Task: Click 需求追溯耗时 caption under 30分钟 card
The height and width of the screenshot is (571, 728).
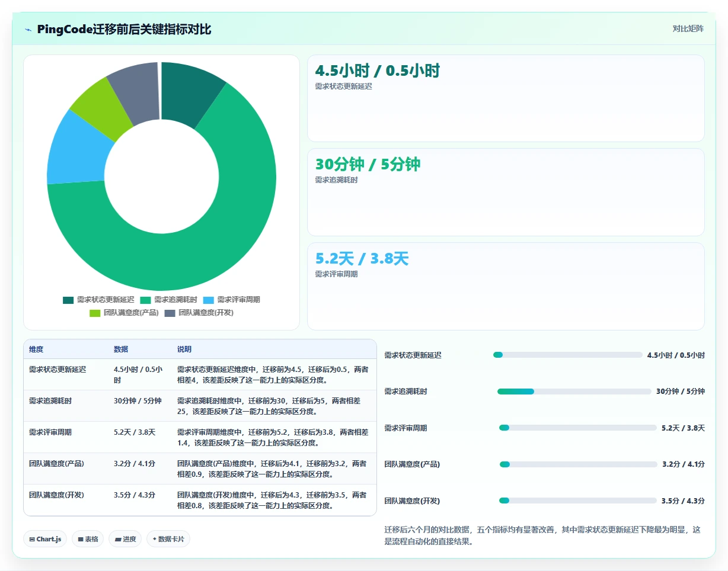Action: (x=336, y=180)
